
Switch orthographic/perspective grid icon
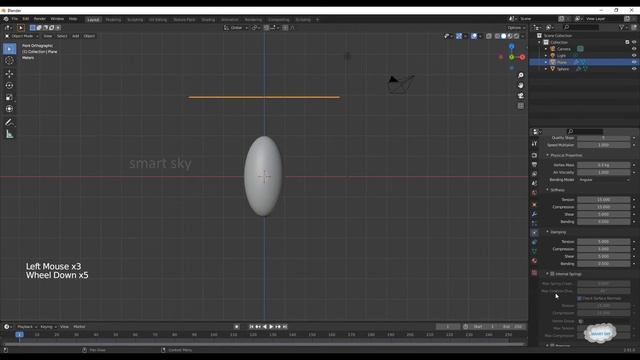pyautogui.click(x=520, y=106)
